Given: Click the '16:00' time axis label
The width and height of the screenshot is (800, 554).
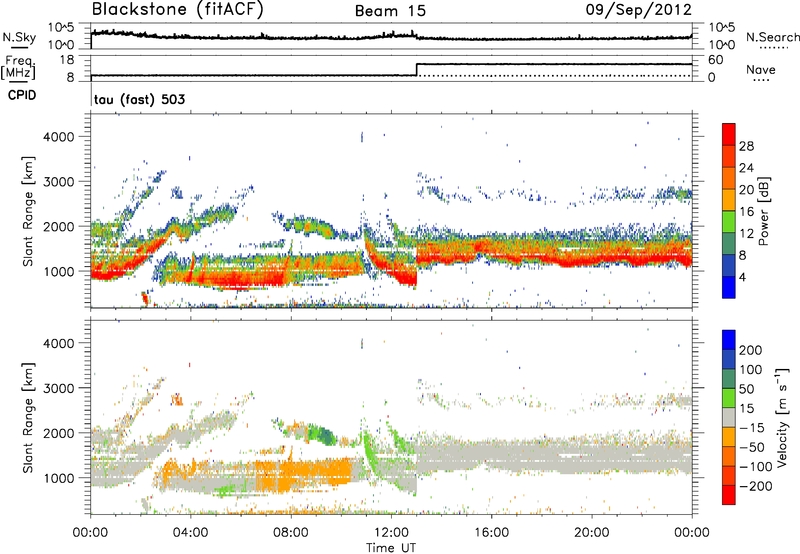Looking at the screenshot, I should 491,533.
